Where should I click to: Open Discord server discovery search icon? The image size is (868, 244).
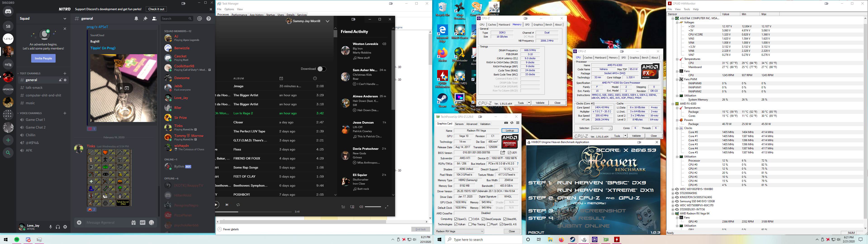8,153
